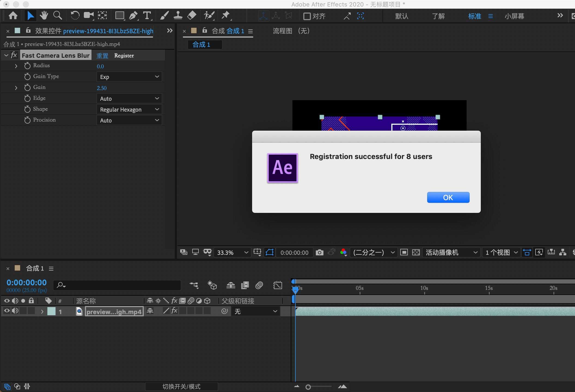Viewport: 575px width, 392px height.
Task: Toggle Gain stopwatch keyframing
Action: click(27, 87)
